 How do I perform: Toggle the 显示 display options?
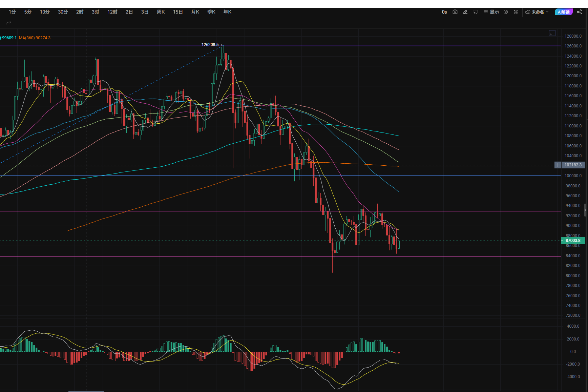click(491, 12)
